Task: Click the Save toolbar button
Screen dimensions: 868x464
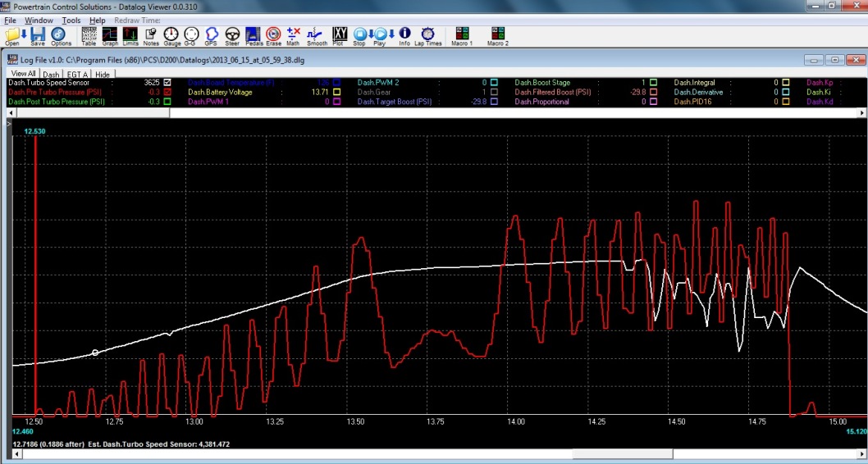Action: (38, 36)
